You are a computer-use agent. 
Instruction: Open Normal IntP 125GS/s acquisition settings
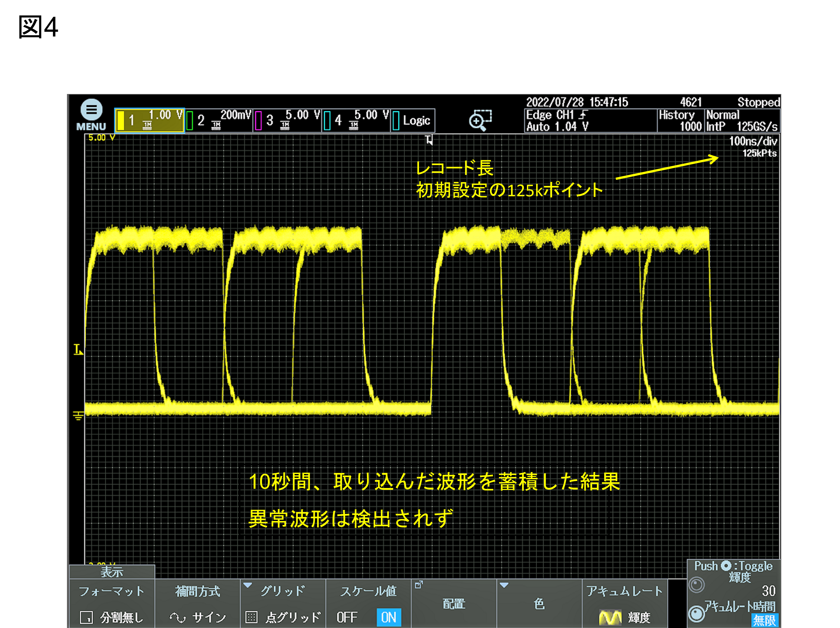point(742,120)
